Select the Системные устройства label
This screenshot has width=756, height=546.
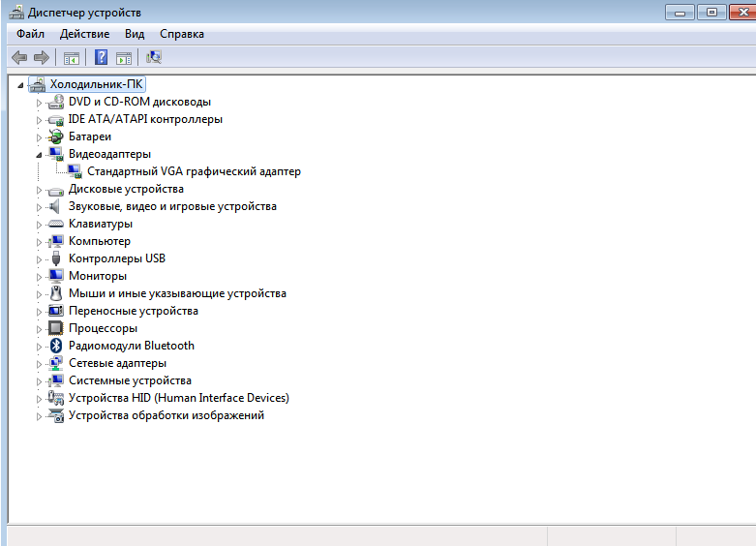click(x=130, y=380)
